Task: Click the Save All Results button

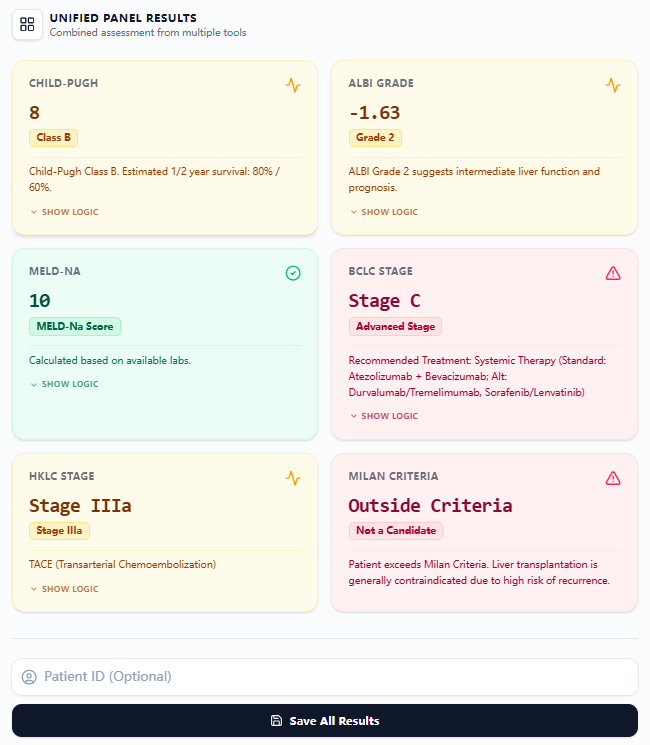Action: (x=325, y=721)
